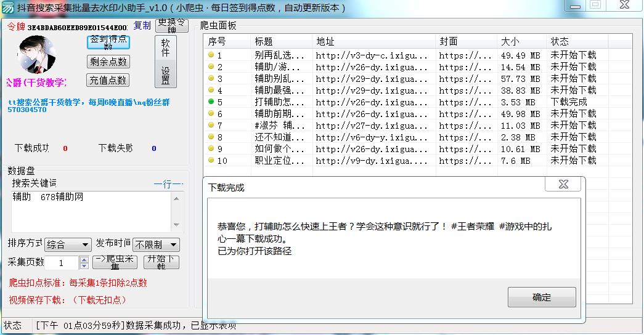Click size cell 49.49 MB

(x=520, y=55)
